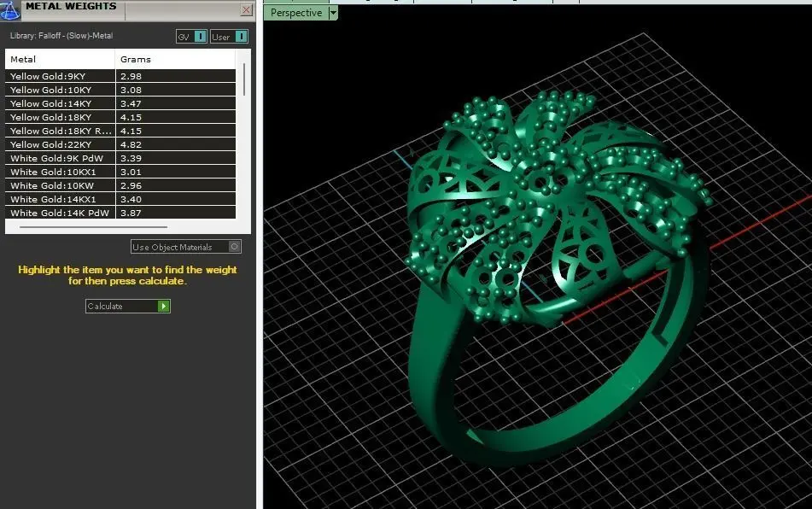812x509 pixels.
Task: Click the 2.98 grams value
Action: (x=131, y=76)
